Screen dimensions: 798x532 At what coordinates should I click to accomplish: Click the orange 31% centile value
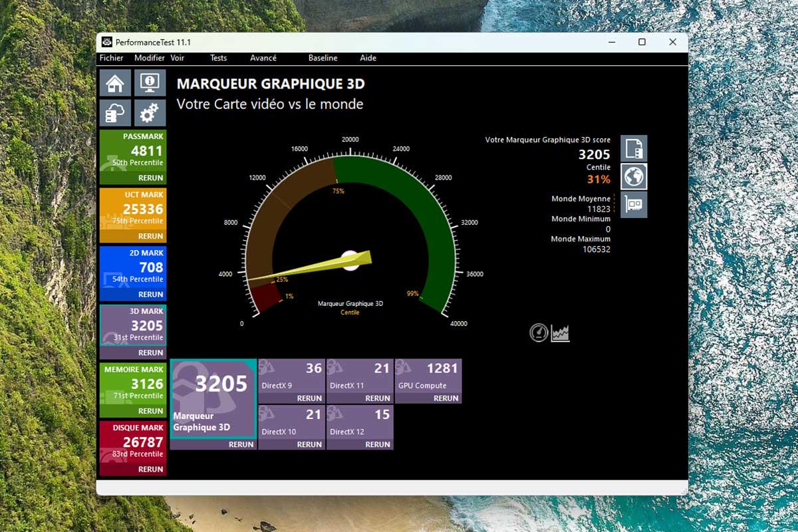point(598,180)
